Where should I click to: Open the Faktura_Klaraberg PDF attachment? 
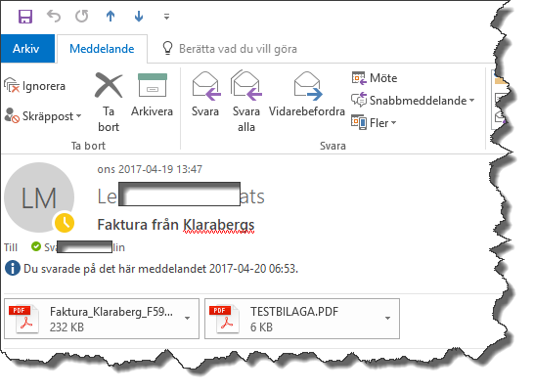coord(102,319)
